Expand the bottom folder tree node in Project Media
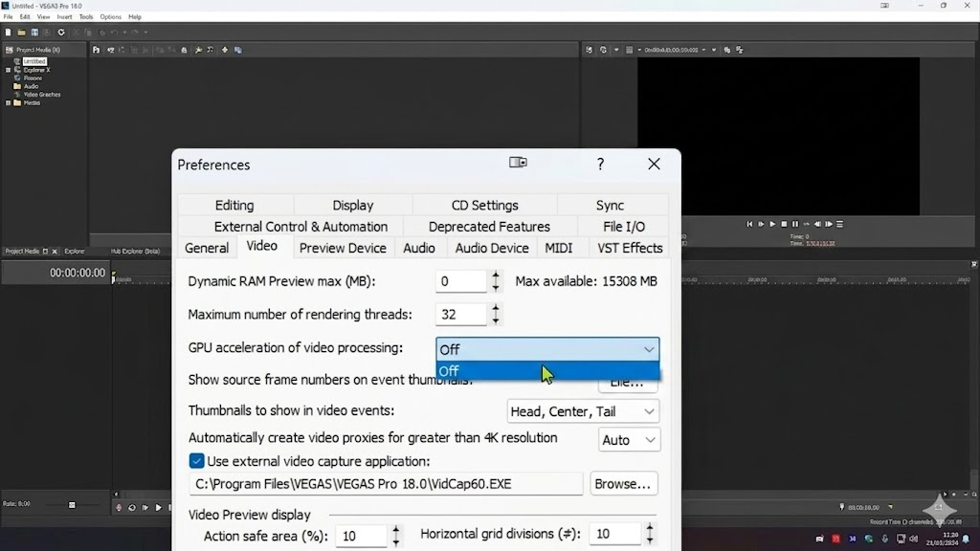 pyautogui.click(x=8, y=103)
